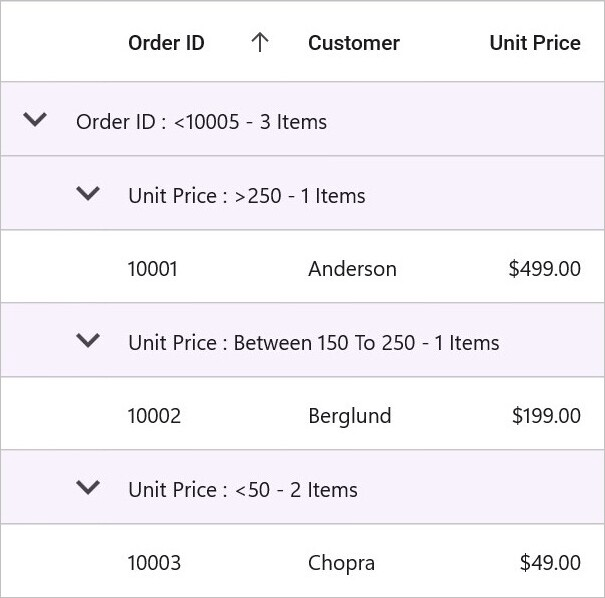Click the 'Unit Price : <50 - 2 Items' caption
The image size is (605, 598).
click(x=243, y=490)
